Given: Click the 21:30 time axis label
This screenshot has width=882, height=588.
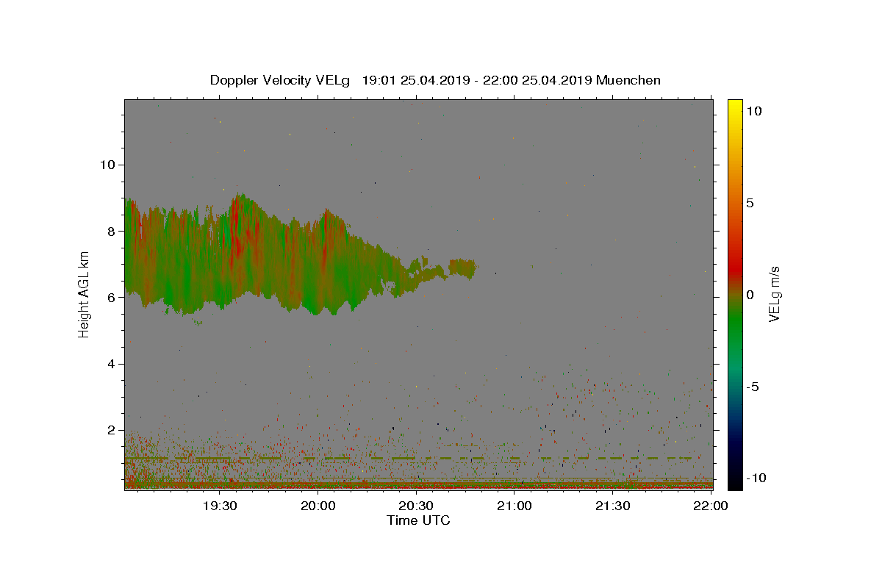Looking at the screenshot, I should (612, 506).
